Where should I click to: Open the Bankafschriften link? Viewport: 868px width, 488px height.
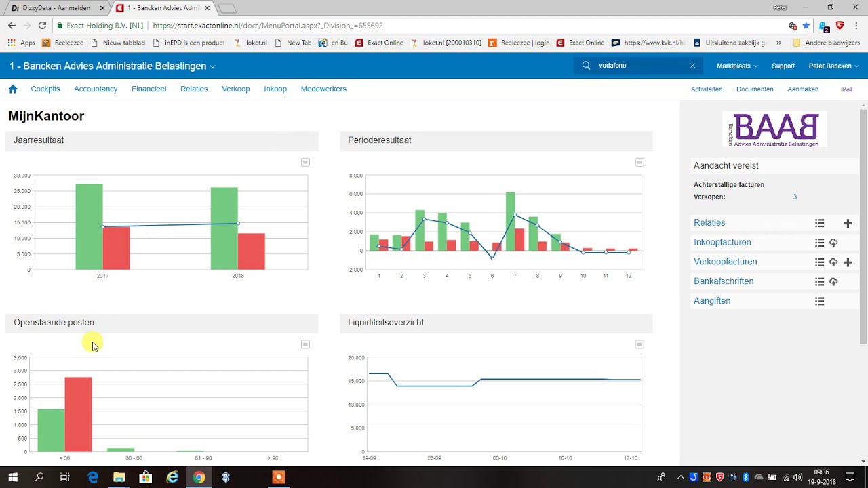pos(724,282)
